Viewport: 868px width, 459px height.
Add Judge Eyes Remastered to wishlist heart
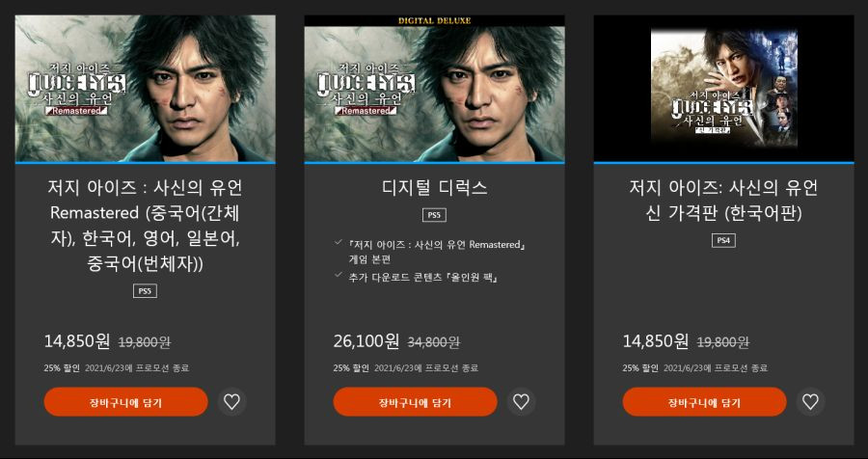pos(231,402)
